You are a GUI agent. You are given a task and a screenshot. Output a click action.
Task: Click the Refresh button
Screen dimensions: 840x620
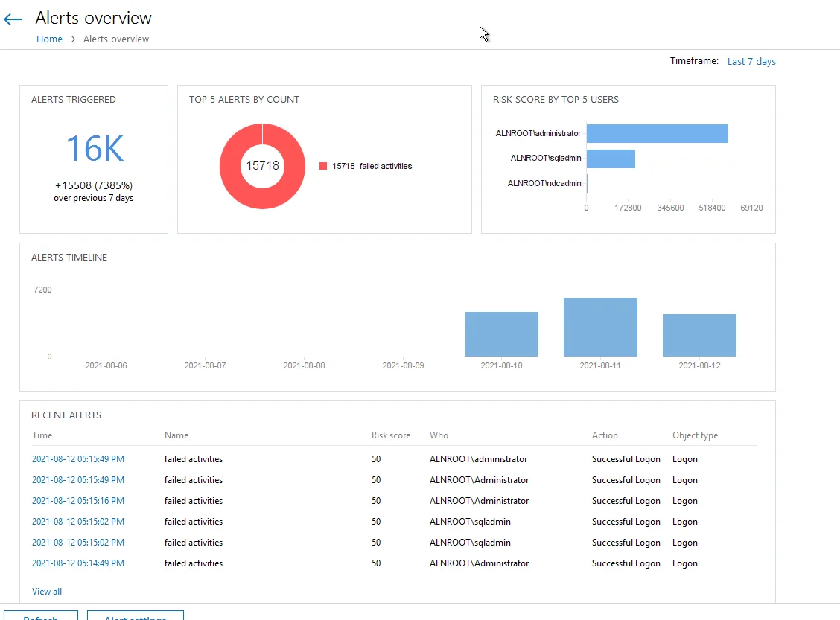tap(41, 616)
